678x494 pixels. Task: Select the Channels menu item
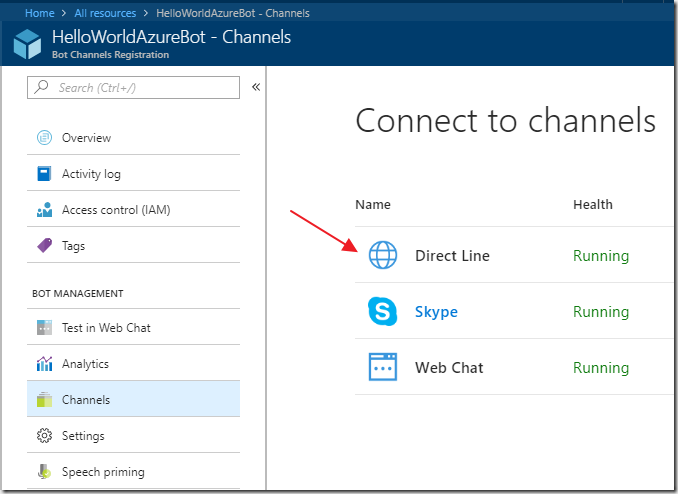tap(133, 399)
